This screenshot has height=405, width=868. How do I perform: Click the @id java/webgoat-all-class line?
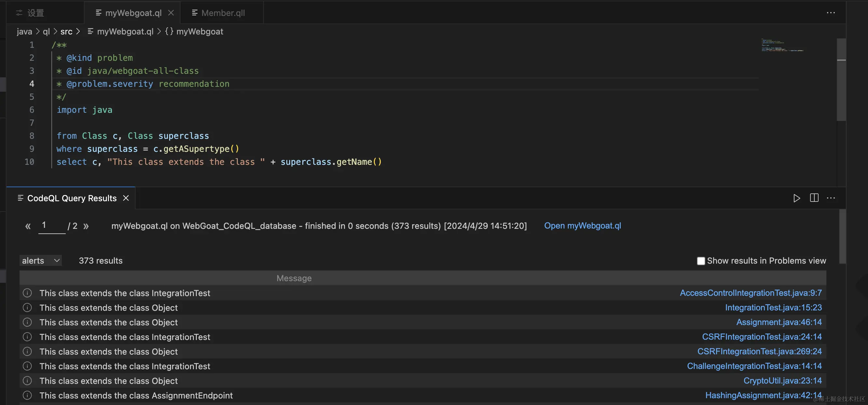[128, 71]
